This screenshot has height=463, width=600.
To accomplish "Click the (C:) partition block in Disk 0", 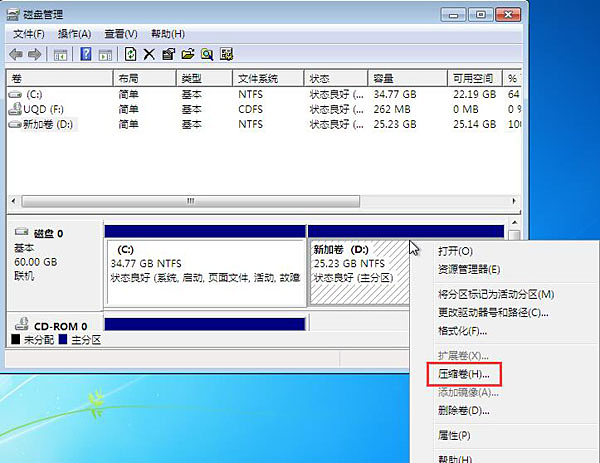I will [x=205, y=263].
